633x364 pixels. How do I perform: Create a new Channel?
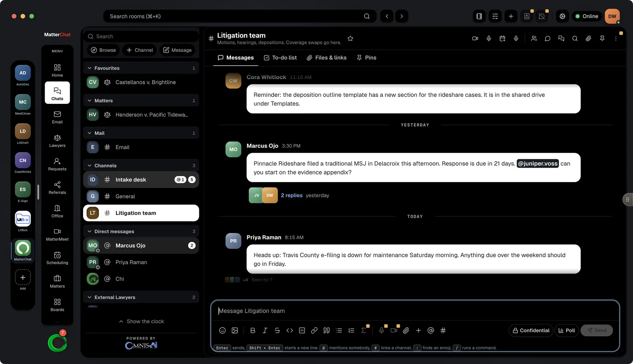140,50
